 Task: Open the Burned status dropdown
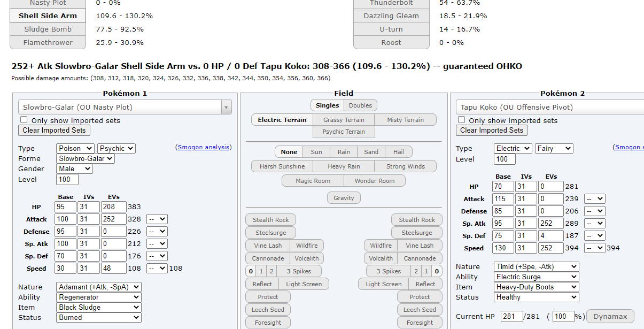pyautogui.click(x=98, y=318)
